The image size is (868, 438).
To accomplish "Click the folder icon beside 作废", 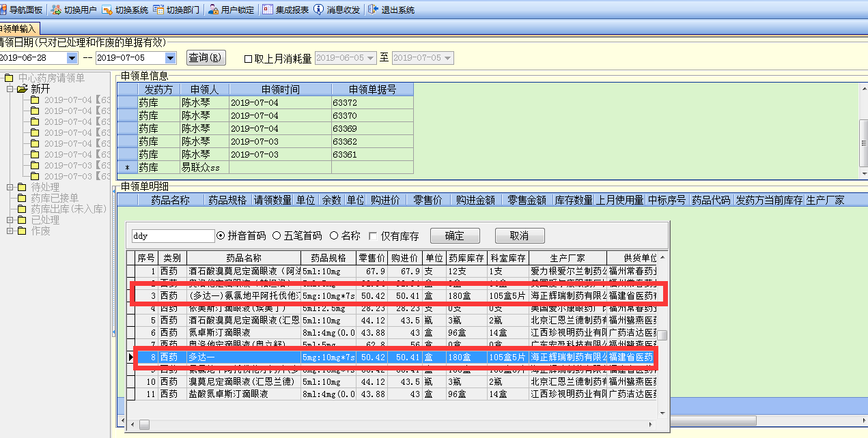I will coord(22,231).
